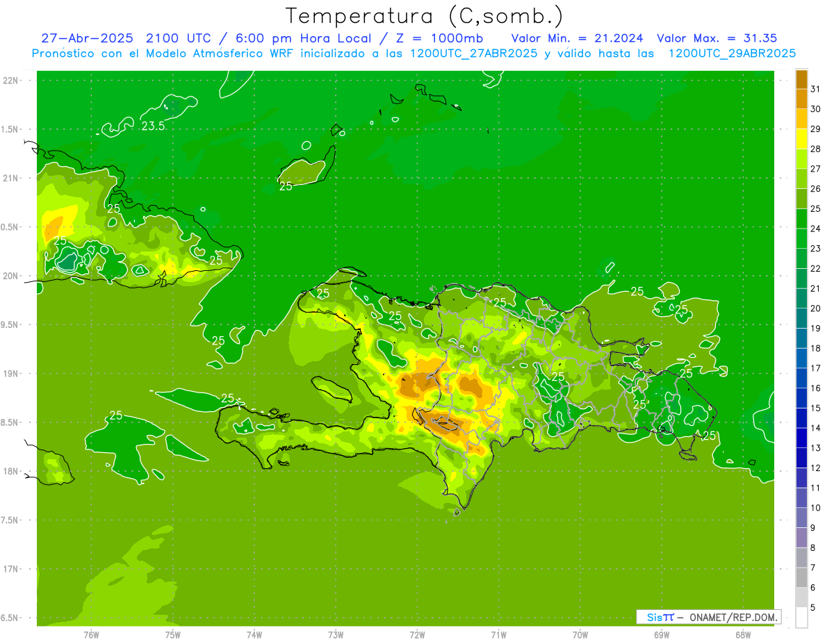Select the yellow swatch between 28 and 29

pyautogui.click(x=801, y=139)
